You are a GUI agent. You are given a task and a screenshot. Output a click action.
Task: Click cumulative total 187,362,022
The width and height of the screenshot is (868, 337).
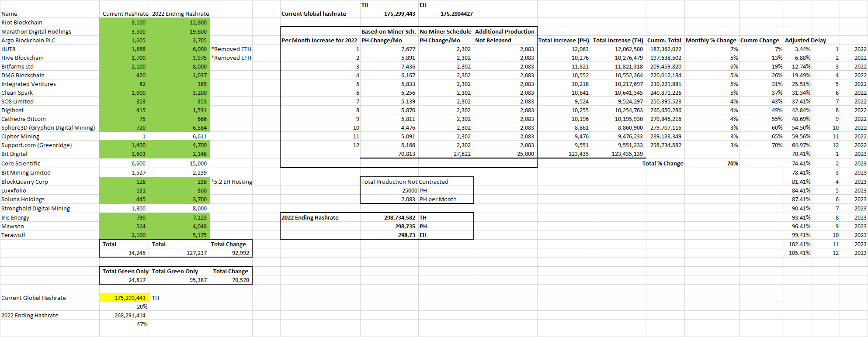click(x=666, y=49)
